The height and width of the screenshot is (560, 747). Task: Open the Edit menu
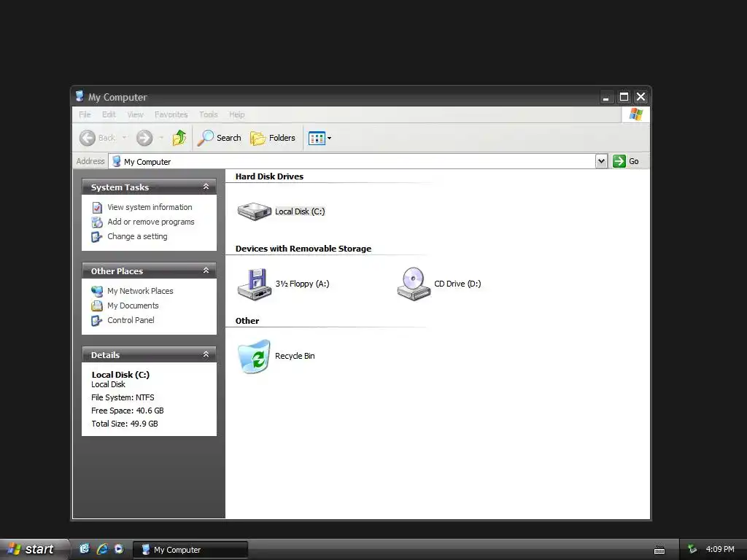[109, 114]
